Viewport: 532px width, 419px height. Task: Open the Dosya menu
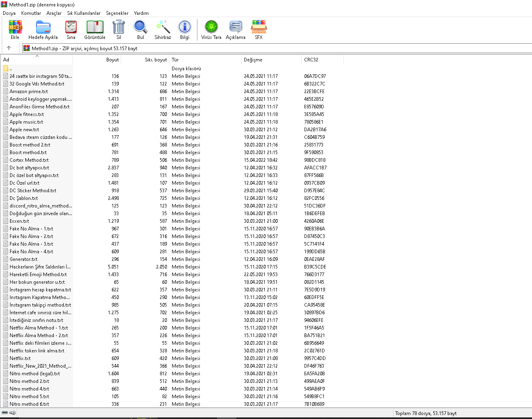9,13
